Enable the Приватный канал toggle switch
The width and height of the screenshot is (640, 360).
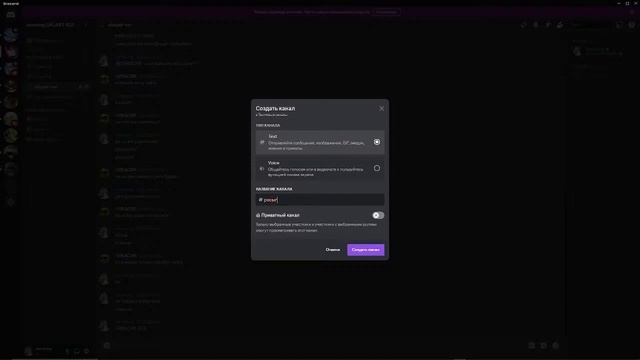point(378,215)
